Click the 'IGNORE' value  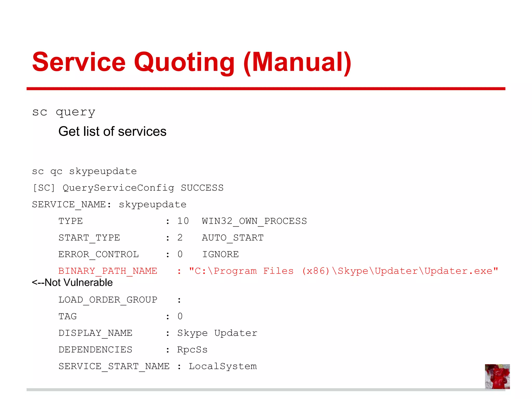221,254
